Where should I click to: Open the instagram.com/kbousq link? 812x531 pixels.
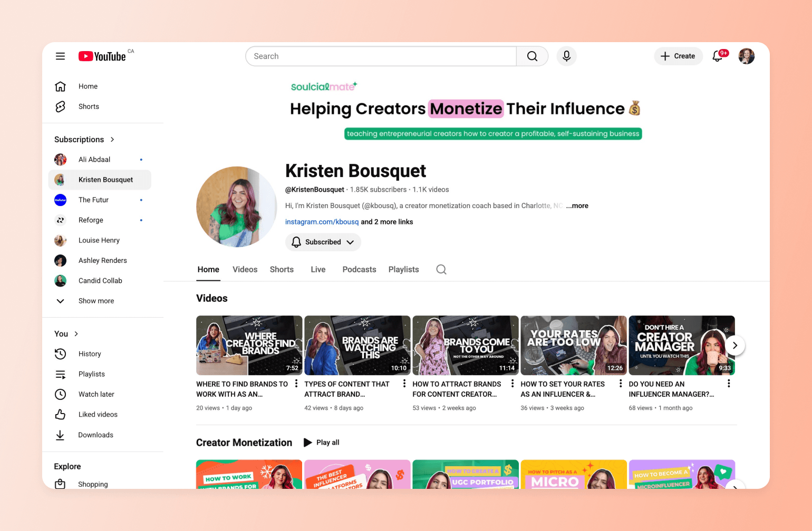322,222
